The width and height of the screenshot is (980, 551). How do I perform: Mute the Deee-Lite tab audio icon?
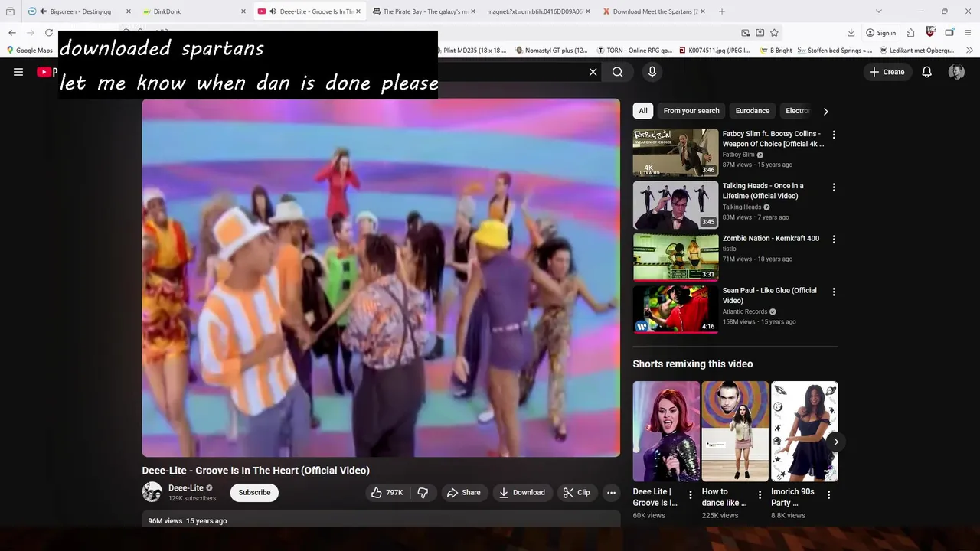click(273, 11)
